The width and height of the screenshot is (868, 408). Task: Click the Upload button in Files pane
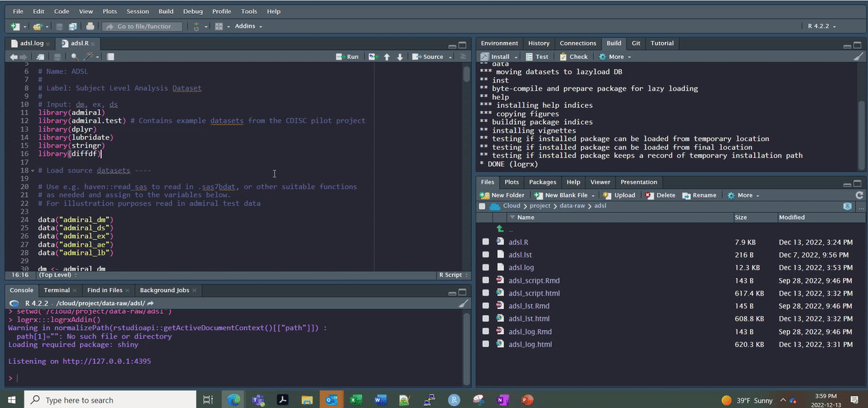coord(619,195)
